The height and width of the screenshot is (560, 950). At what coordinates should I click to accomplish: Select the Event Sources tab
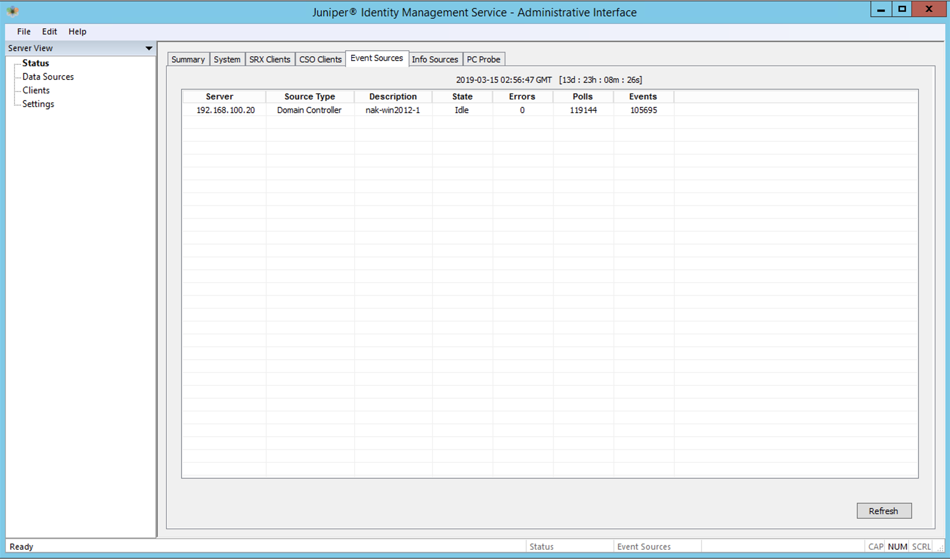(377, 58)
